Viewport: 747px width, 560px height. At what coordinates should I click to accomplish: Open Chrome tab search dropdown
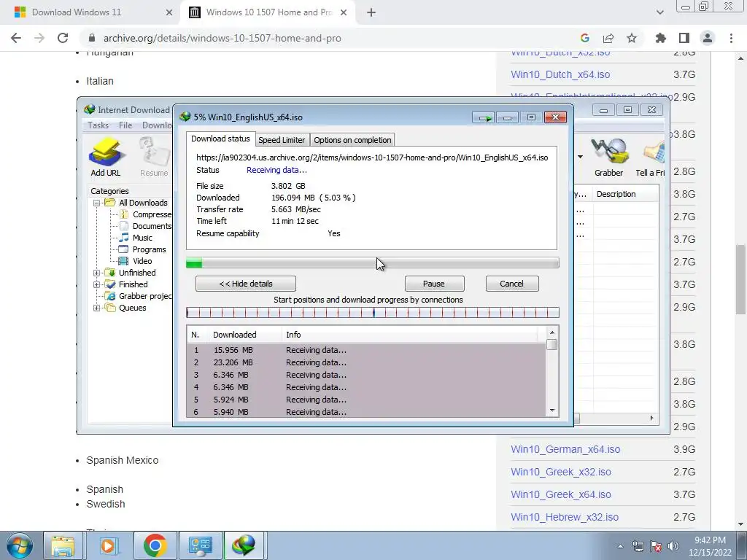point(659,12)
